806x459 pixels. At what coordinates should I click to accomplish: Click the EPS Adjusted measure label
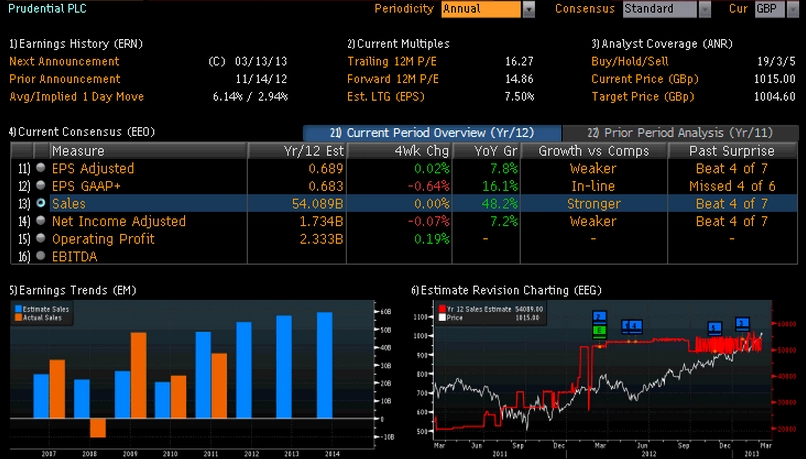point(93,169)
